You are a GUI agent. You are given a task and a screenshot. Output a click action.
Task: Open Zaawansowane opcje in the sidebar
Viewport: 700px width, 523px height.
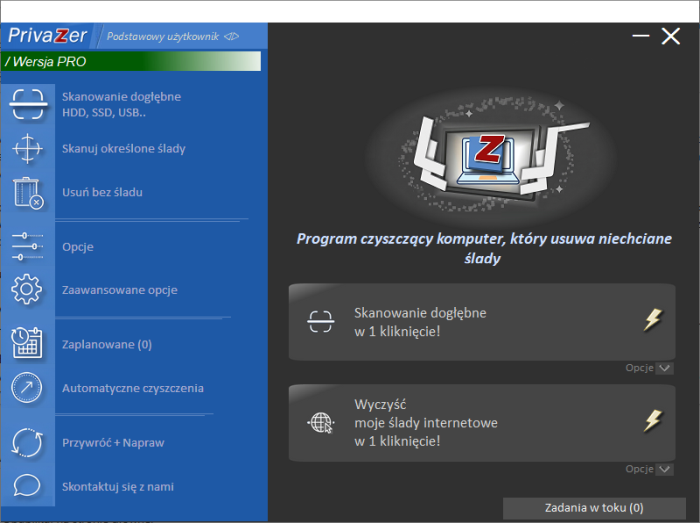click(120, 290)
